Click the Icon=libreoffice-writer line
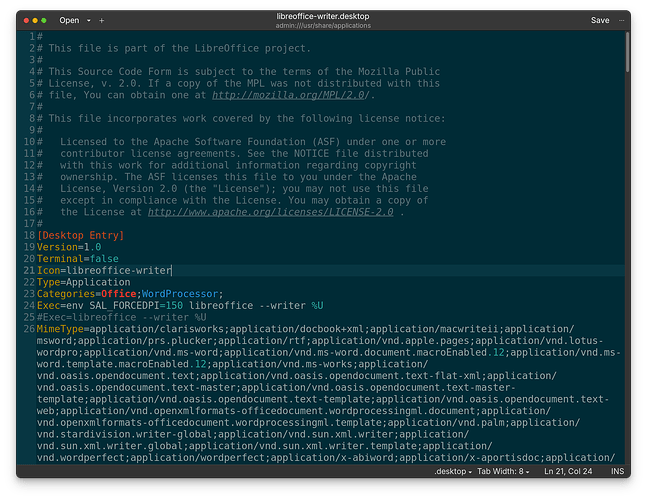The height and width of the screenshot is (500, 647). tap(104, 270)
